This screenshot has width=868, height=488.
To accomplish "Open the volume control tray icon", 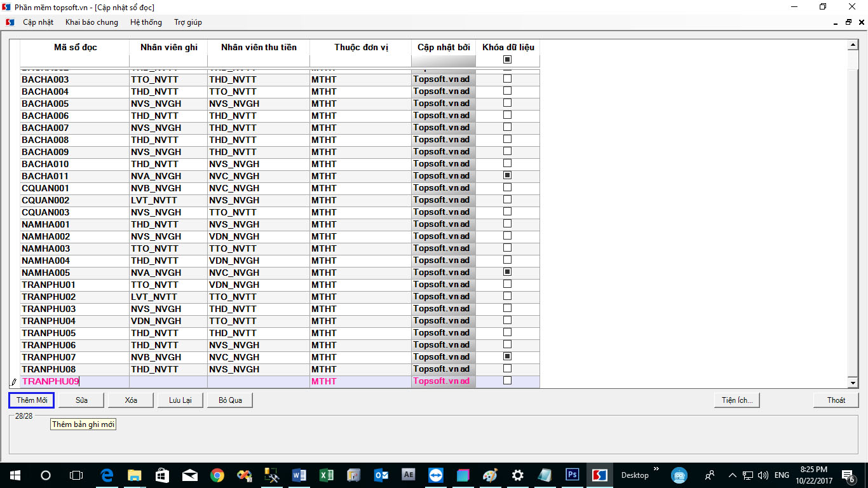I will pos(763,475).
